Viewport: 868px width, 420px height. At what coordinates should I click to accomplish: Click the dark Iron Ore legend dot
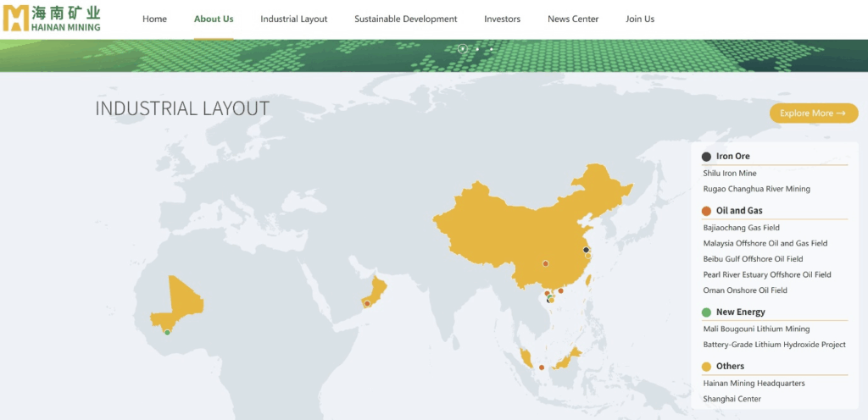pos(706,157)
